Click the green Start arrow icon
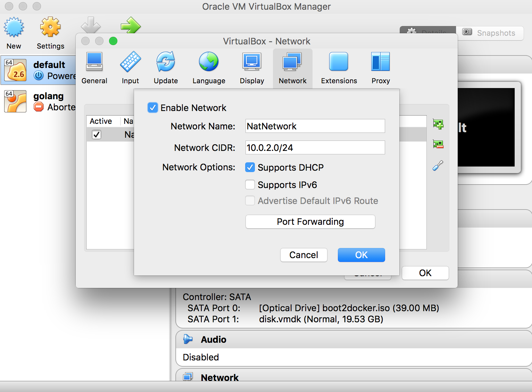This screenshot has width=532, height=392. click(131, 25)
